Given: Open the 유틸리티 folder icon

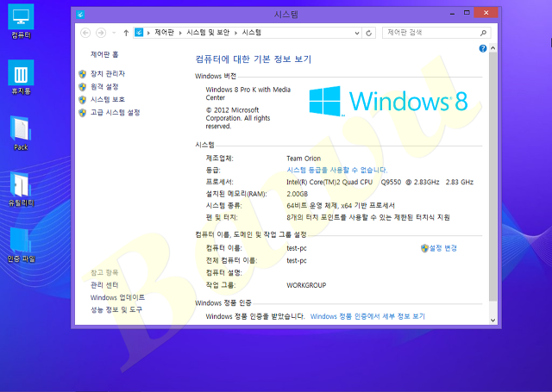Looking at the screenshot, I should (21, 190).
